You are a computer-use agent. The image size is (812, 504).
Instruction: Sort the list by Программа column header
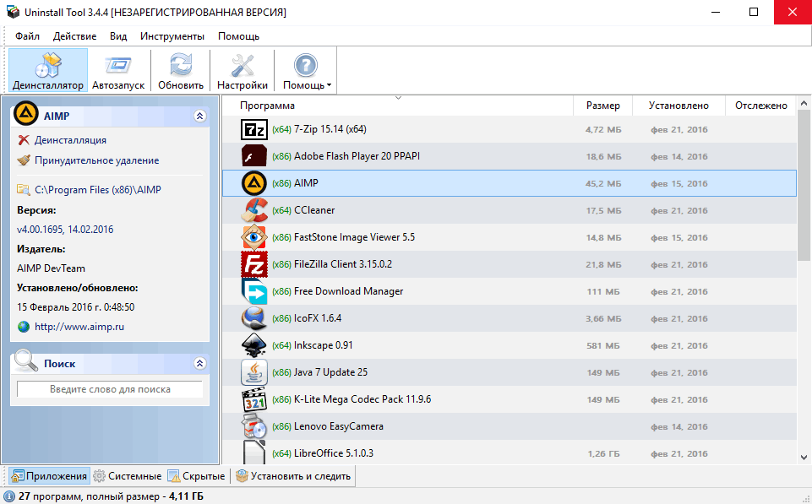pyautogui.click(x=398, y=106)
